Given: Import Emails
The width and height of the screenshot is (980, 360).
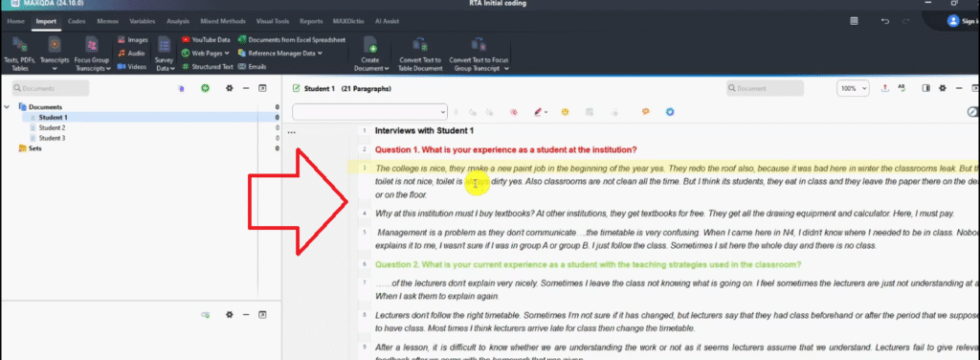Looking at the screenshot, I should point(253,66).
